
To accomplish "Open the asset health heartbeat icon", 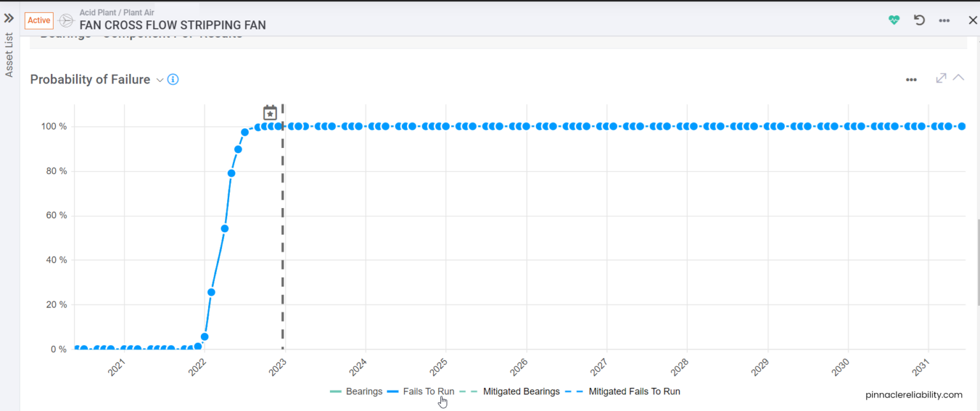I will click(894, 20).
